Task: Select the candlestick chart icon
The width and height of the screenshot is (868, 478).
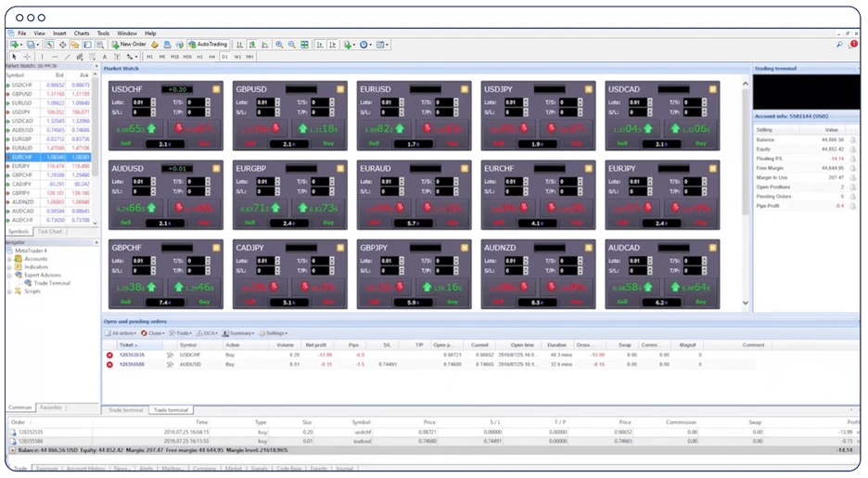Action: point(252,45)
